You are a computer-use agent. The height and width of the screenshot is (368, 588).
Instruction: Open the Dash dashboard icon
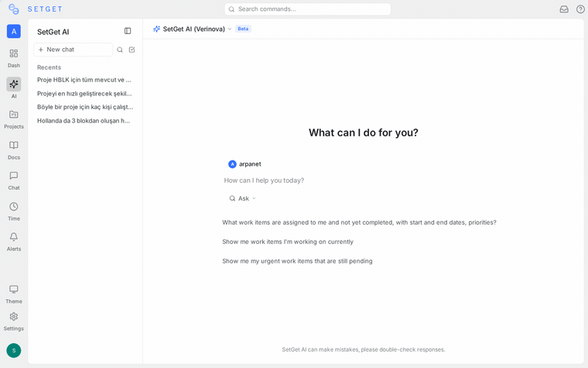tap(14, 53)
